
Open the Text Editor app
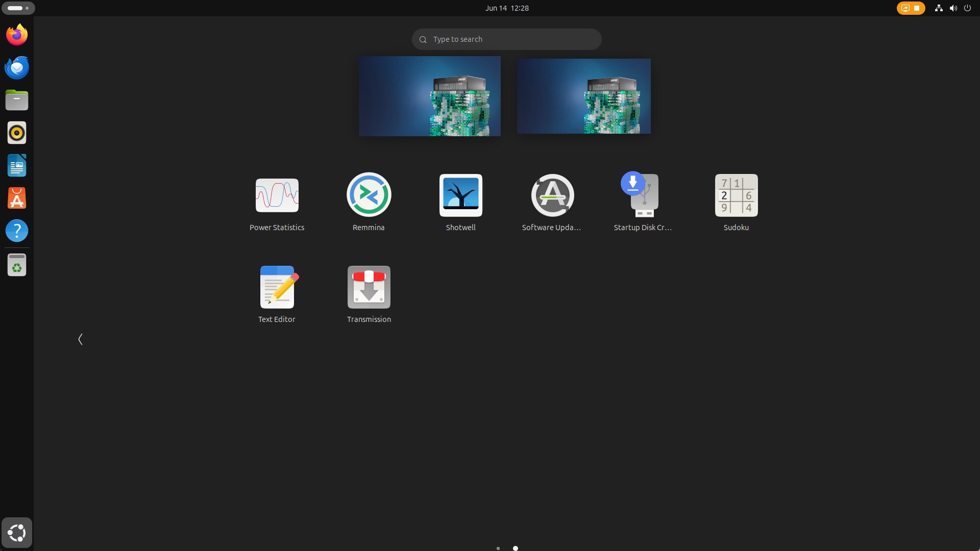[x=278, y=287]
